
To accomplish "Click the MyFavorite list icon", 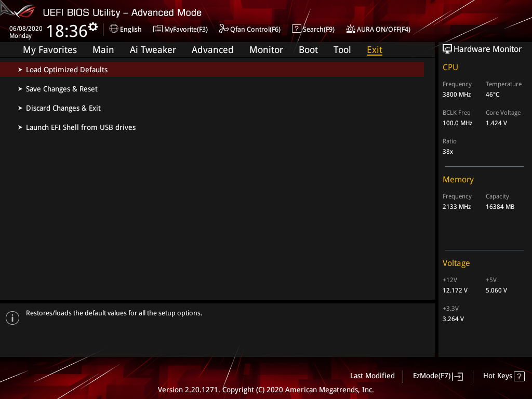I will pyautogui.click(x=157, y=29).
